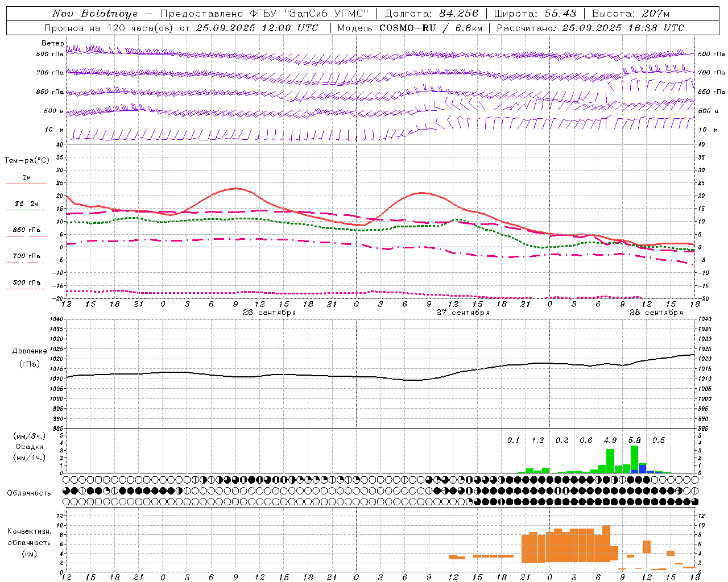The image size is (728, 582).
Task: Click the Td 2м dew point legend entry
Action: pyautogui.click(x=27, y=203)
